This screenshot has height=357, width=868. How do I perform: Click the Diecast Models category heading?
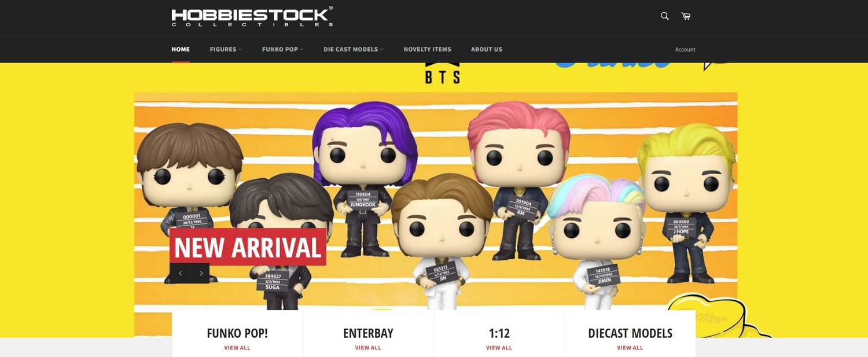[x=630, y=333]
